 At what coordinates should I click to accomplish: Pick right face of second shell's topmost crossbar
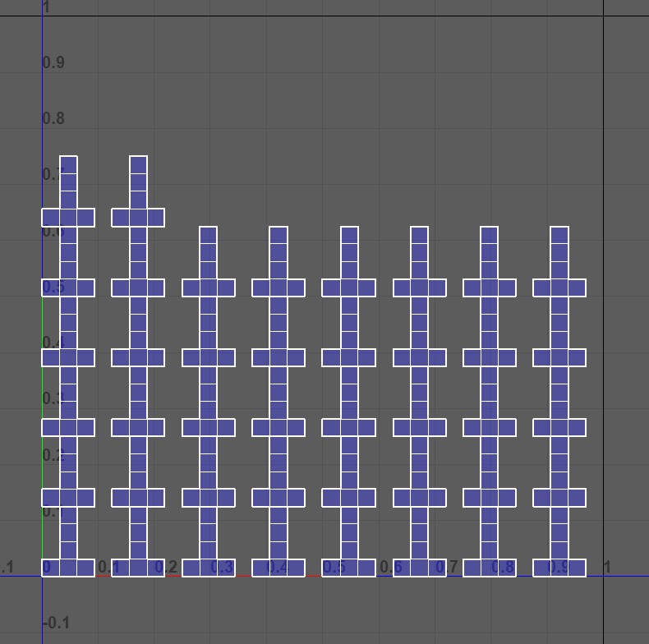tap(155, 218)
